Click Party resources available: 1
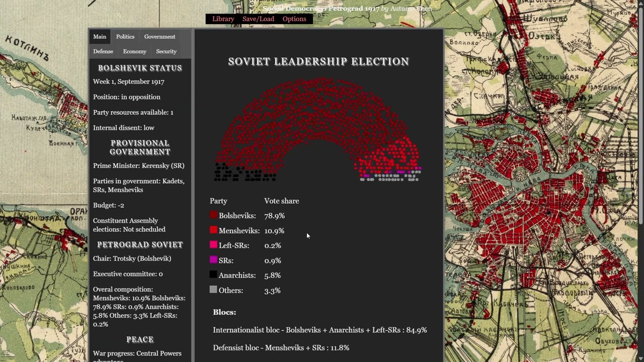Screen dimensions: 644x362 [x=133, y=112]
